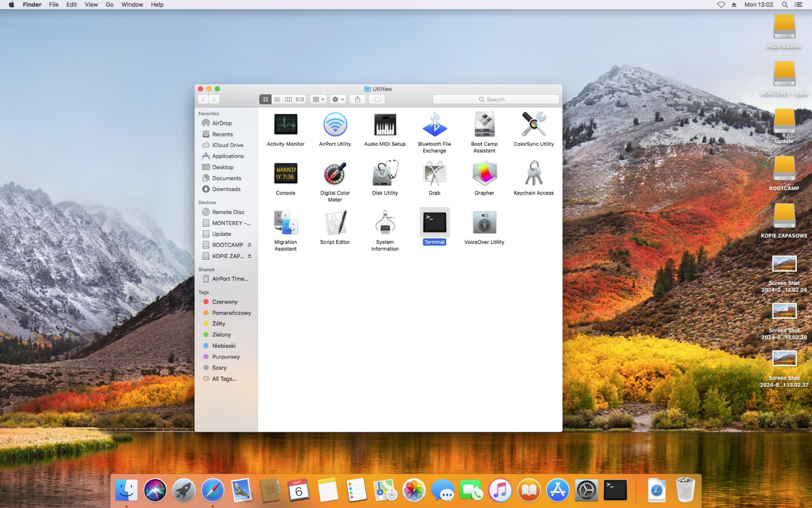Select VoiceOver Utility icon
812x508 pixels.
coord(485,222)
